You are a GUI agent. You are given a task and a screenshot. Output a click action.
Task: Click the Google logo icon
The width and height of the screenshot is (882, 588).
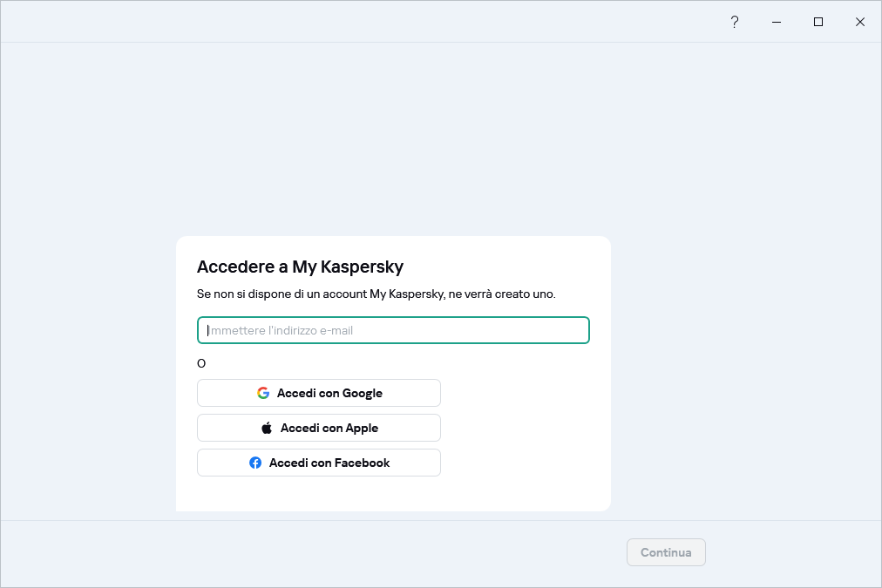(263, 393)
